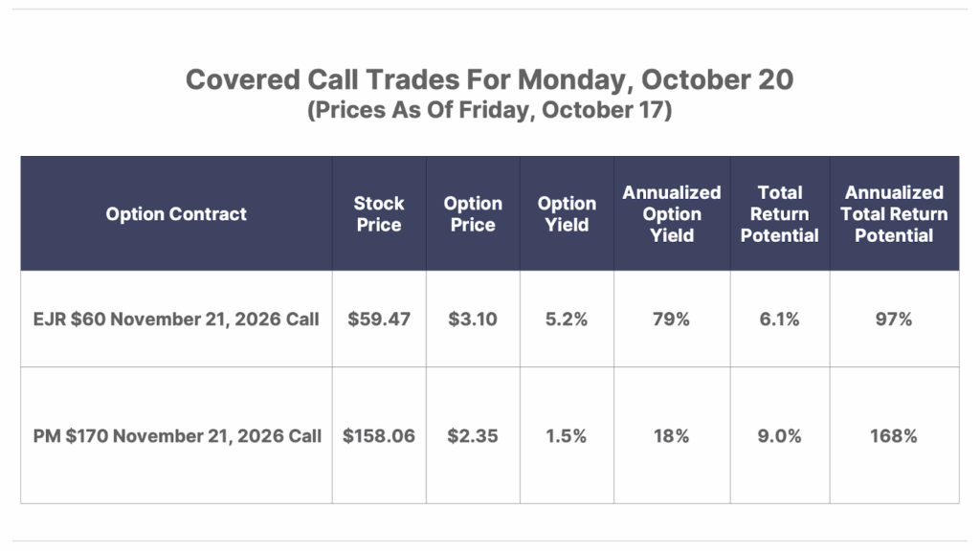Click the 97% annualized return cell
The image size is (980, 551).
(894, 320)
